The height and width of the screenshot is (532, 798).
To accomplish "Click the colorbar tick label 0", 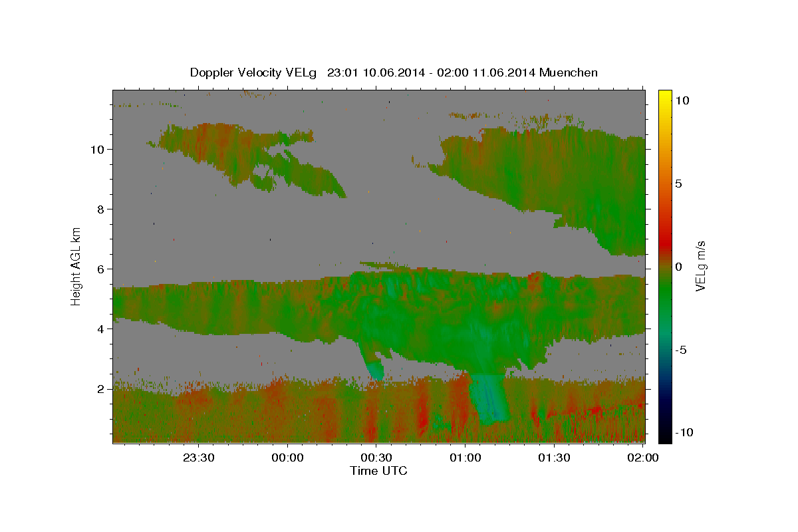I will coord(679,267).
